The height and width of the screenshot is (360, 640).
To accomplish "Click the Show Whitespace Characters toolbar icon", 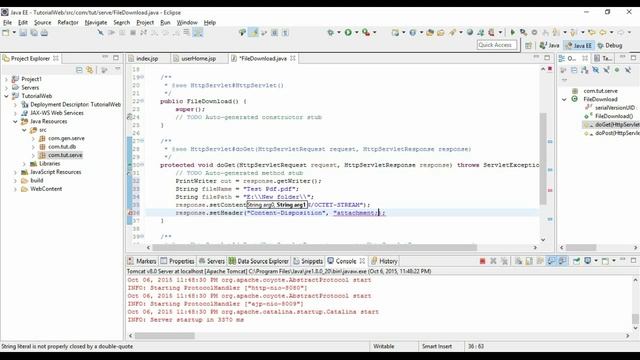I will 285,33.
